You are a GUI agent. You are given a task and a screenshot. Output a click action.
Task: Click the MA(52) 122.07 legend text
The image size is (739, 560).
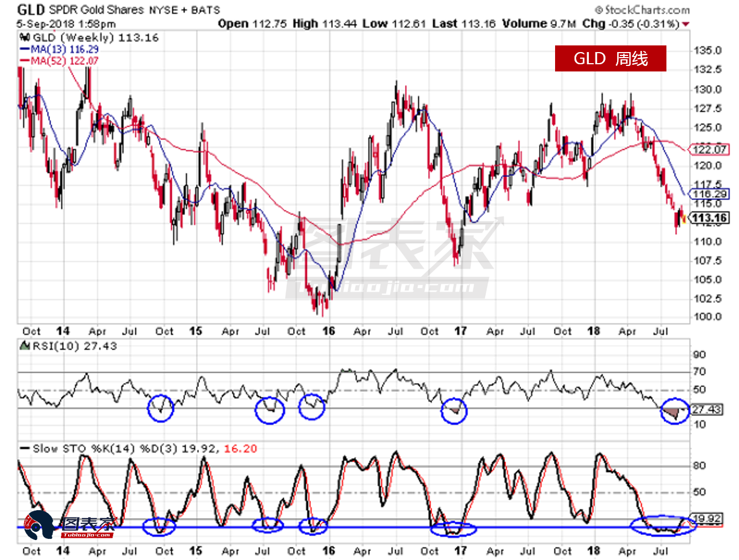pyautogui.click(x=65, y=61)
